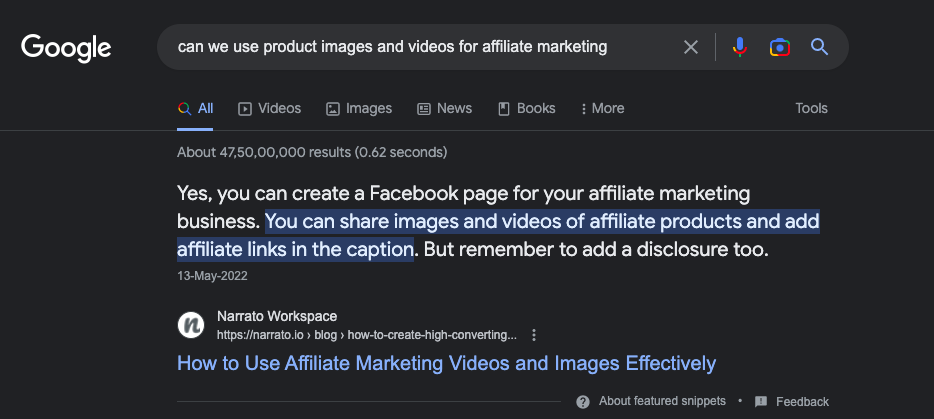
Task: Open the three-dot menu beside Narrato URL
Action: 534,334
